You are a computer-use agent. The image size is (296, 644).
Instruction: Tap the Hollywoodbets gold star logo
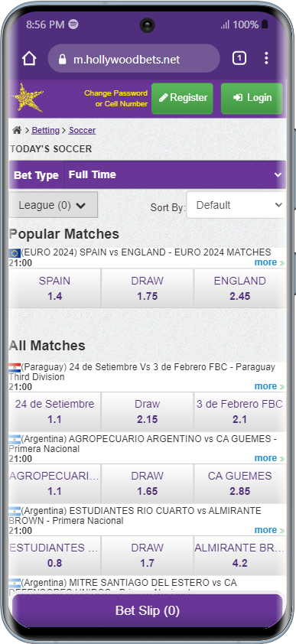pyautogui.click(x=28, y=98)
